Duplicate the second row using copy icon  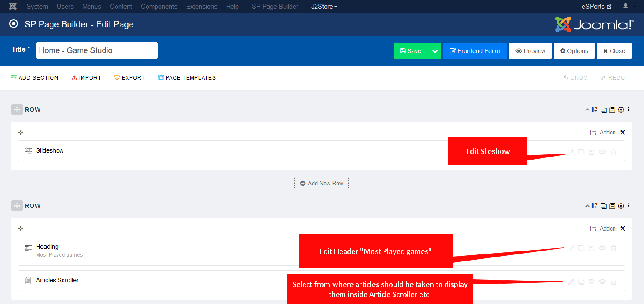click(x=604, y=206)
